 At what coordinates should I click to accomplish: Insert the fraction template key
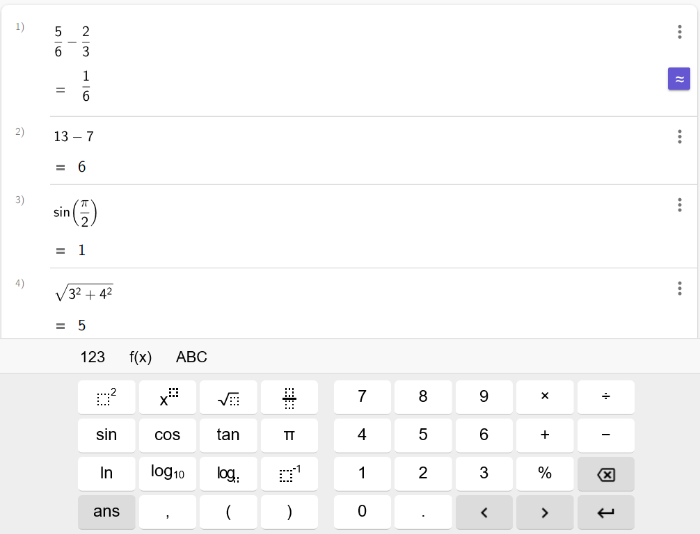(x=289, y=397)
